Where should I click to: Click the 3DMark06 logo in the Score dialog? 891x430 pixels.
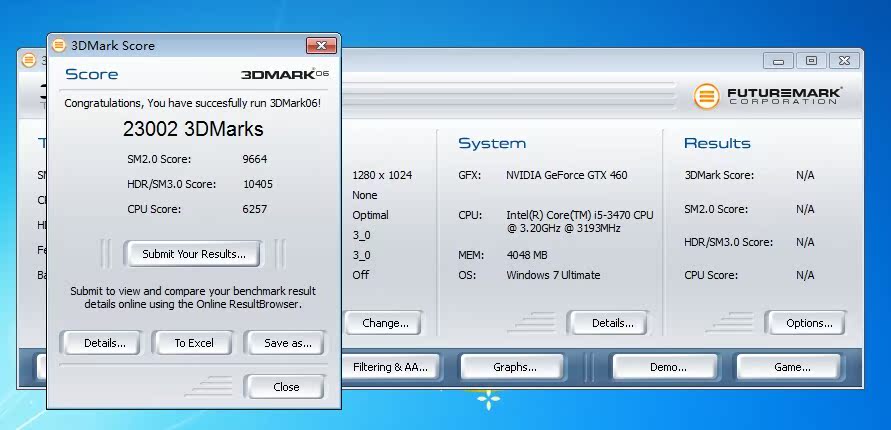285,74
